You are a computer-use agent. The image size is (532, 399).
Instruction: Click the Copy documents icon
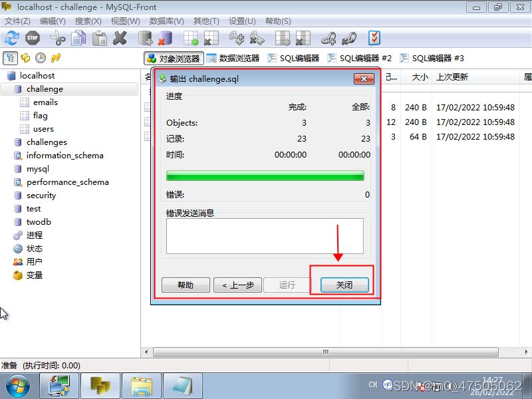(x=78, y=38)
